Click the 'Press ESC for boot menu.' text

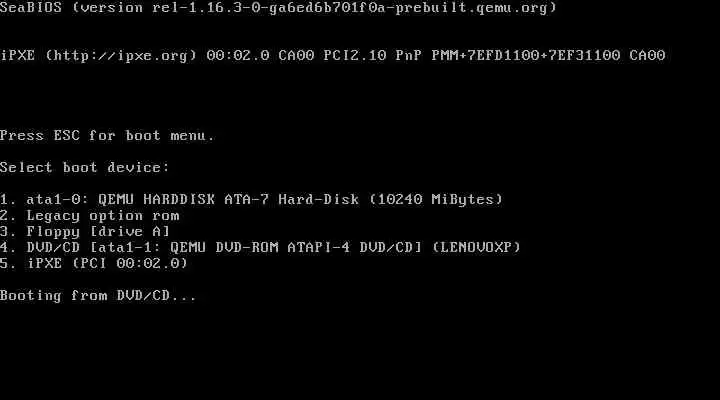pos(107,136)
